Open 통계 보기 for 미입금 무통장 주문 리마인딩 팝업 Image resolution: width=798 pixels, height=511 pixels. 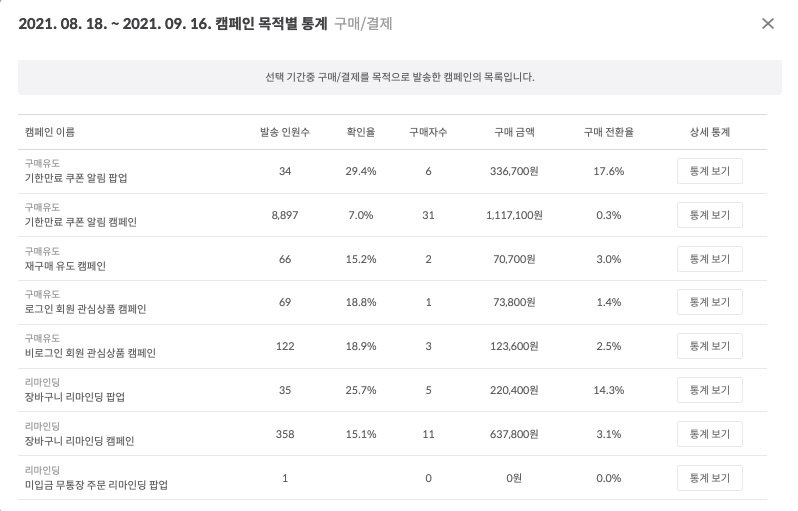coord(709,477)
